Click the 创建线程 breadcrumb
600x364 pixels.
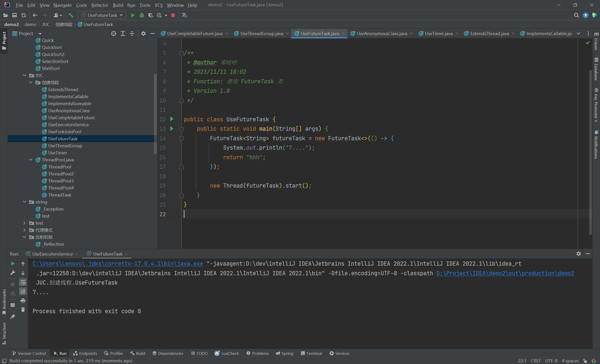[x=64, y=24]
